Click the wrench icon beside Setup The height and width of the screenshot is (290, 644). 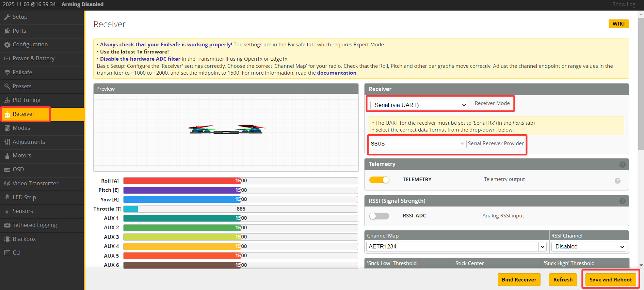7,17
